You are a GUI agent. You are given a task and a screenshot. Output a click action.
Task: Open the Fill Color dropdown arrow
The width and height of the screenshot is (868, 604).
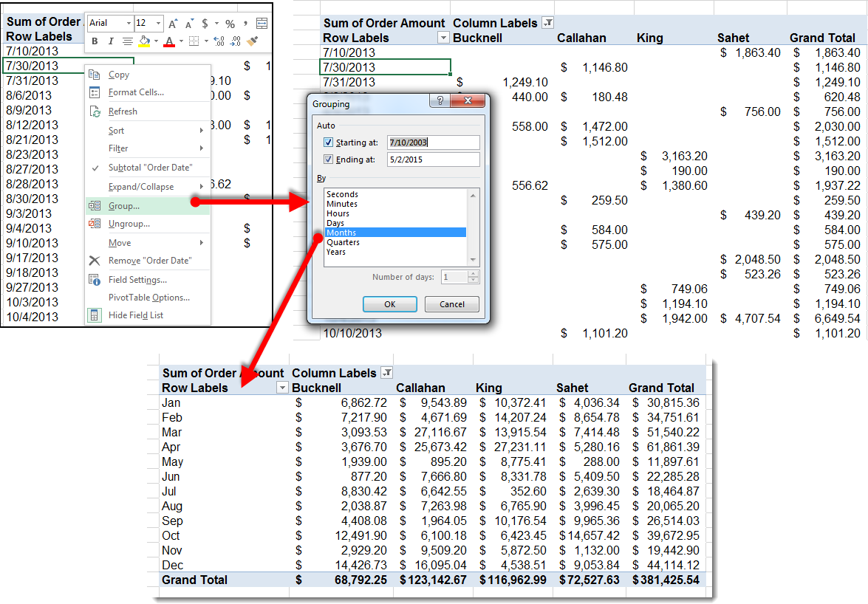(156, 41)
